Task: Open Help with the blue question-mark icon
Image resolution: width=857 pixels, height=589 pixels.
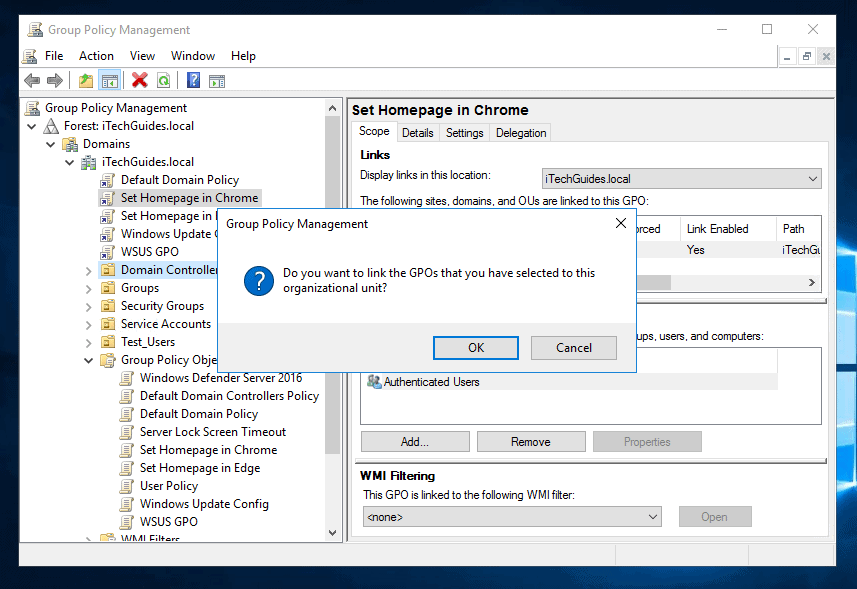Action: click(x=193, y=81)
